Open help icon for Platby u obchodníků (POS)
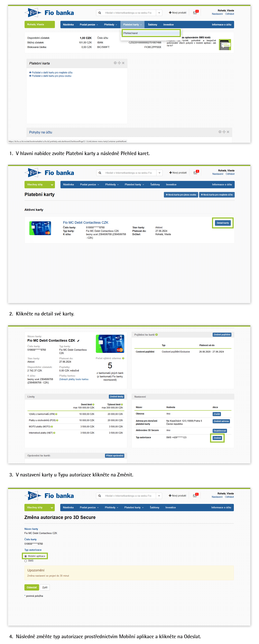This screenshot has width=259, height=644. [x=57, y=420]
